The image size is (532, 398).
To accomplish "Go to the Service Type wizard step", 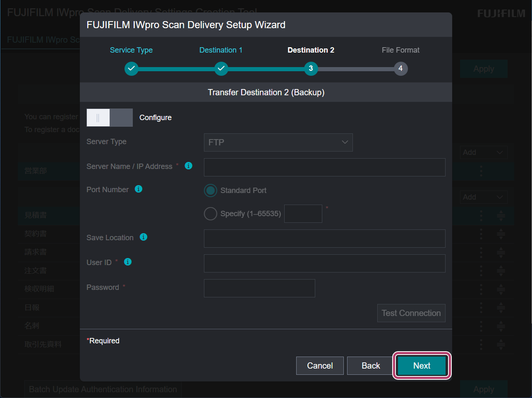I will coord(131,50).
